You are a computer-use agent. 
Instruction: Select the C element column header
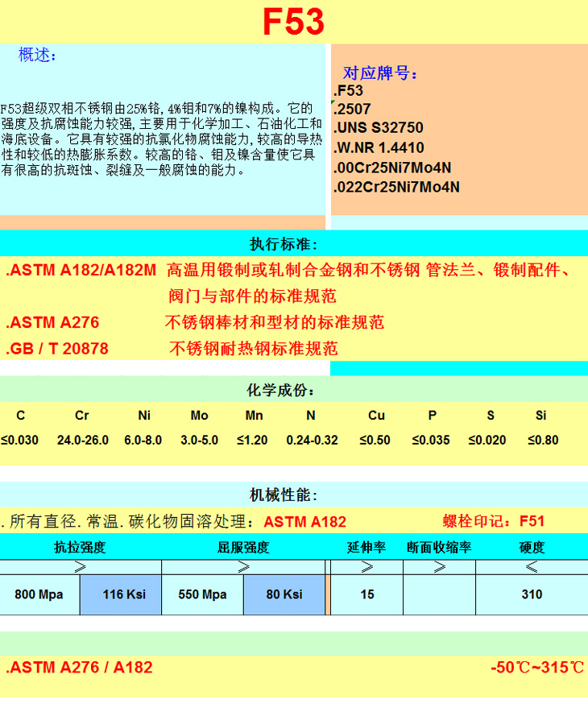(21, 416)
